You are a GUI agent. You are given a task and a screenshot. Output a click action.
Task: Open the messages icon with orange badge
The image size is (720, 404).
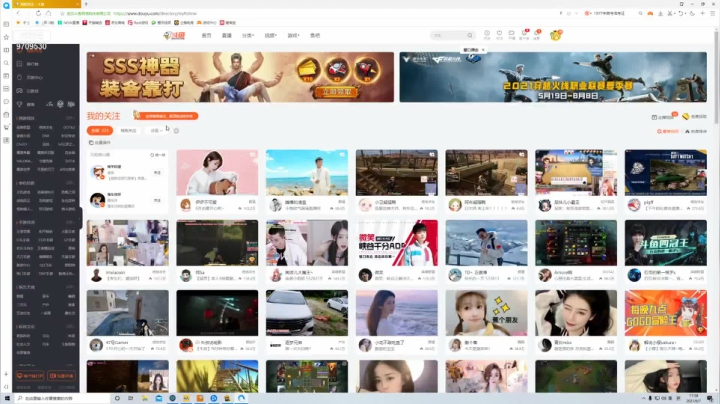(536, 34)
